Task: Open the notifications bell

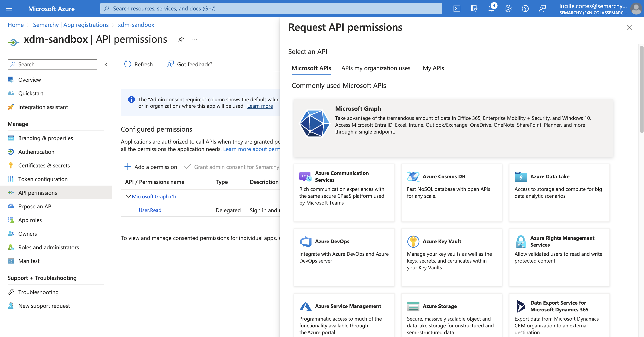Action: tap(491, 8)
